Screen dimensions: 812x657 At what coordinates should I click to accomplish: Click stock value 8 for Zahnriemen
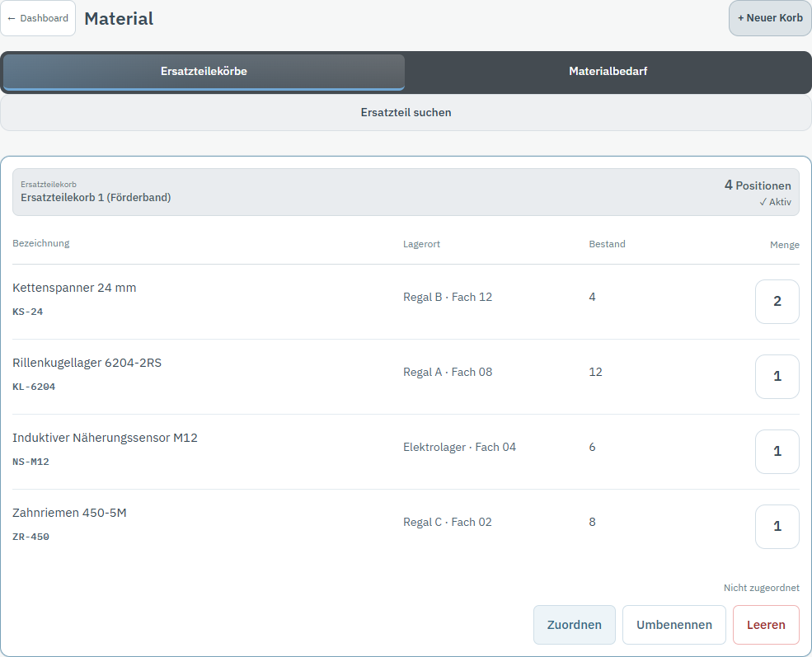592,523
